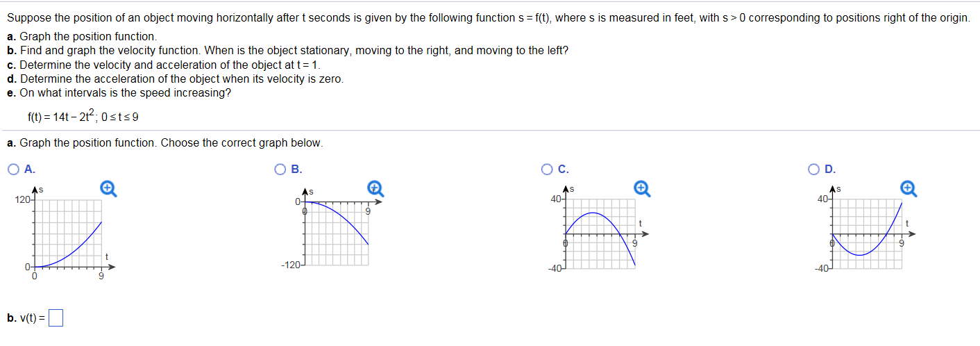Enlarge graph B with its zoom icon
The height and width of the screenshot is (346, 980).
375,188
